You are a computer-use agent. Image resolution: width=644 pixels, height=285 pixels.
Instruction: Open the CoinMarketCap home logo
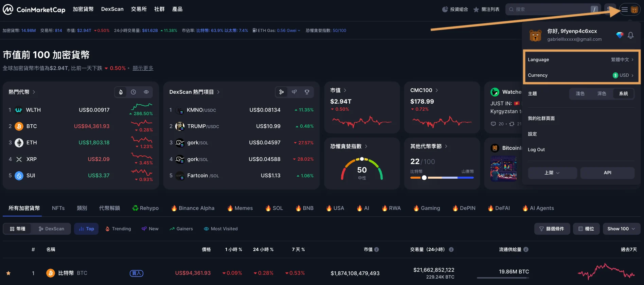34,10
